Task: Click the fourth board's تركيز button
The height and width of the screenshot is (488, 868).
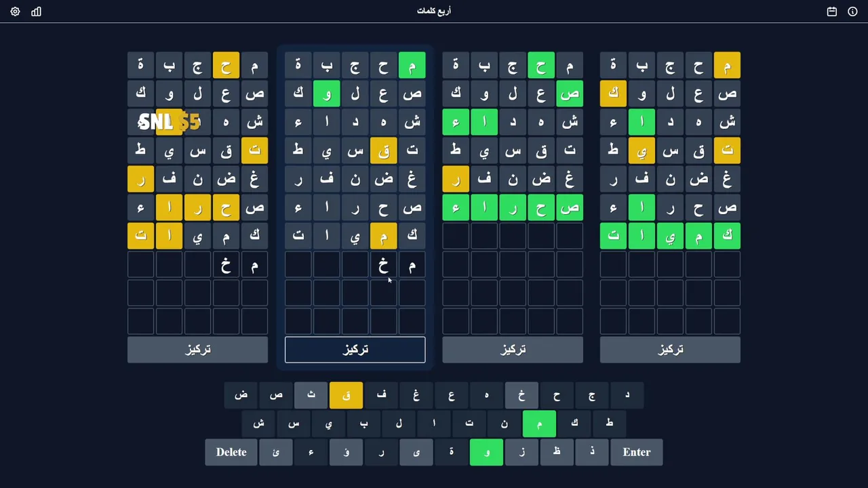Action: pos(670,350)
